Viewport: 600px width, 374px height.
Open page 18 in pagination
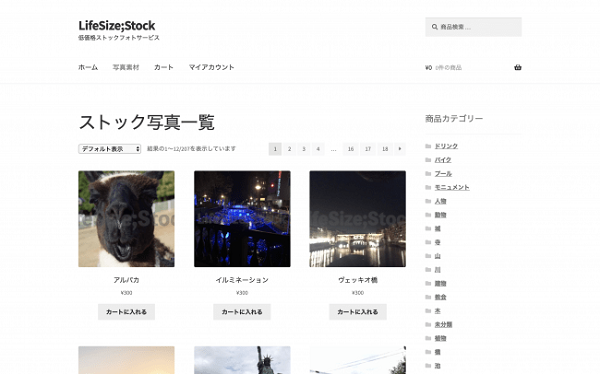tap(385, 149)
